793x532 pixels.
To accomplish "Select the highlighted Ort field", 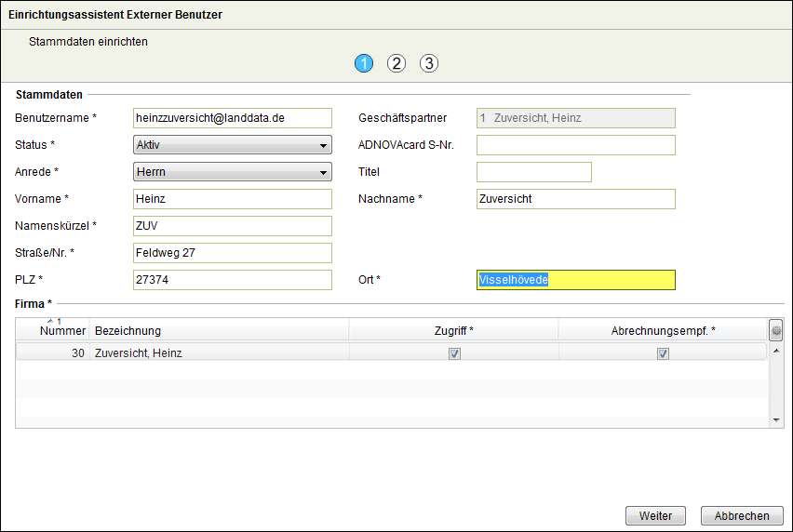I will (x=575, y=280).
